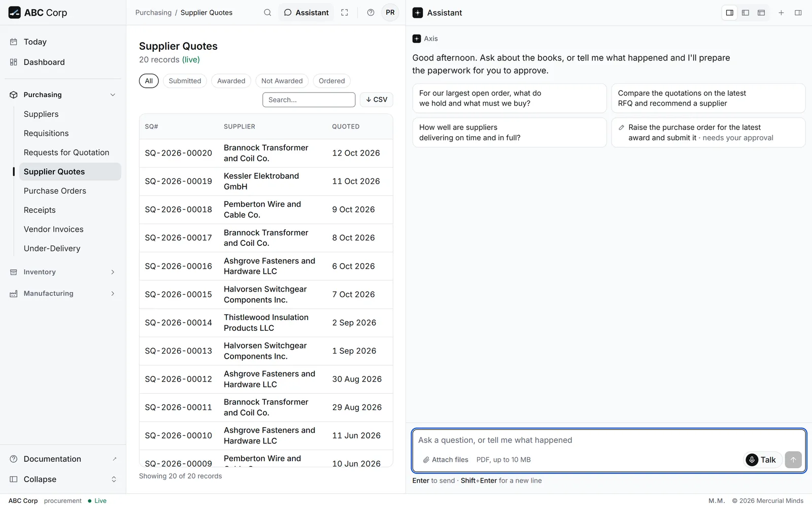Collapse the Purchasing section

63,94
